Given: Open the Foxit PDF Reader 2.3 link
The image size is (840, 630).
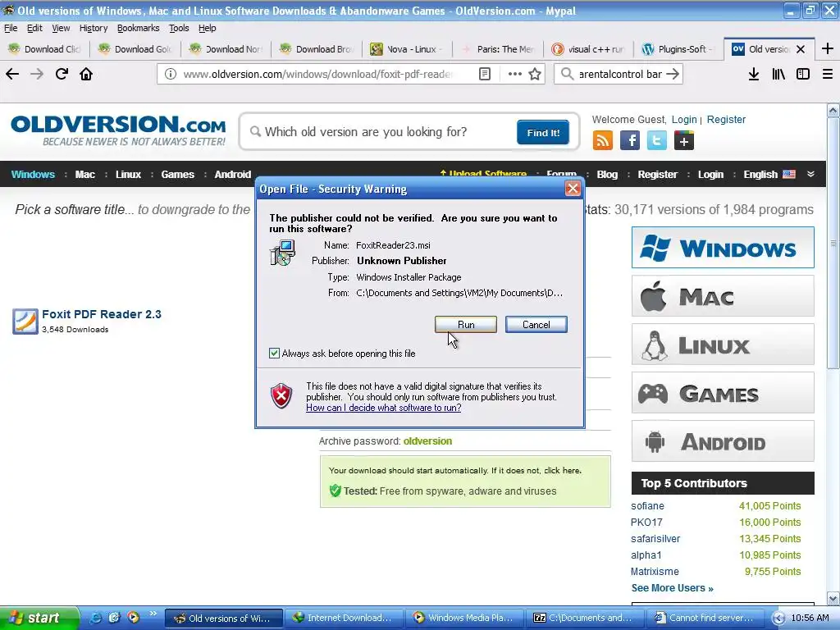Looking at the screenshot, I should (x=102, y=314).
